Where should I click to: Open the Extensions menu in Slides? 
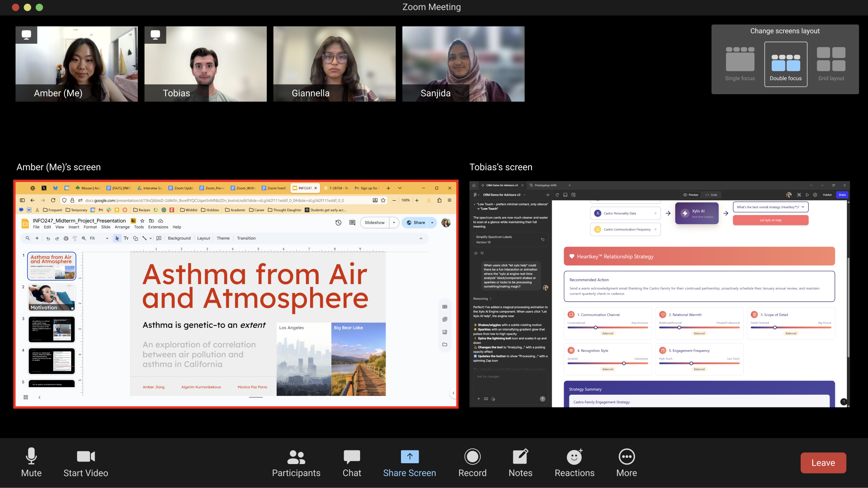(158, 227)
